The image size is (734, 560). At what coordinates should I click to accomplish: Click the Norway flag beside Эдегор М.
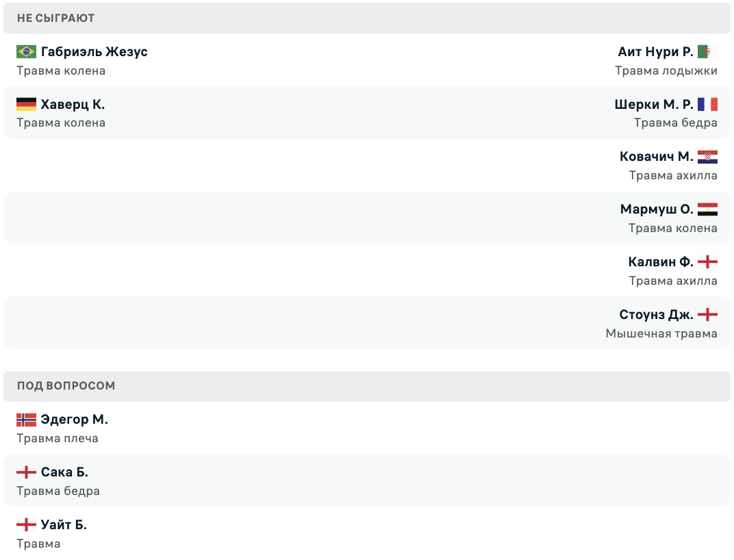(x=26, y=420)
